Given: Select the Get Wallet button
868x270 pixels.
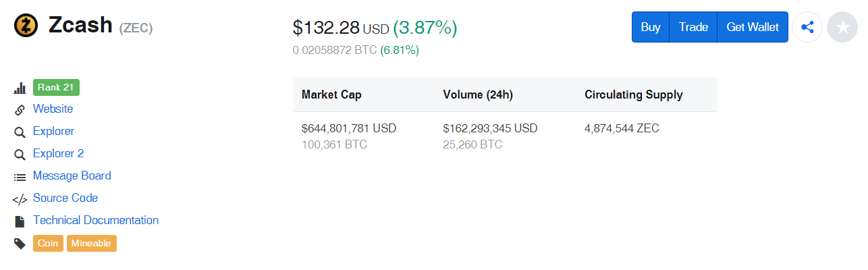Looking at the screenshot, I should point(753,27).
